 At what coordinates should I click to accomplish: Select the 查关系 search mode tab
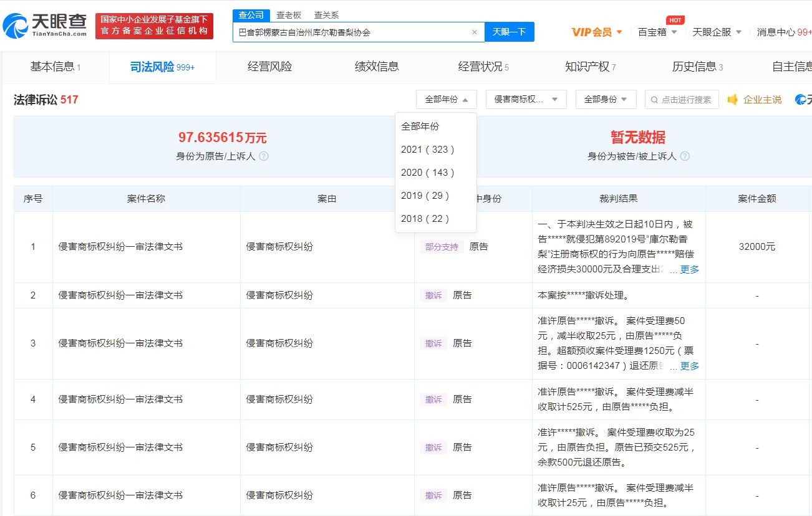coord(326,15)
